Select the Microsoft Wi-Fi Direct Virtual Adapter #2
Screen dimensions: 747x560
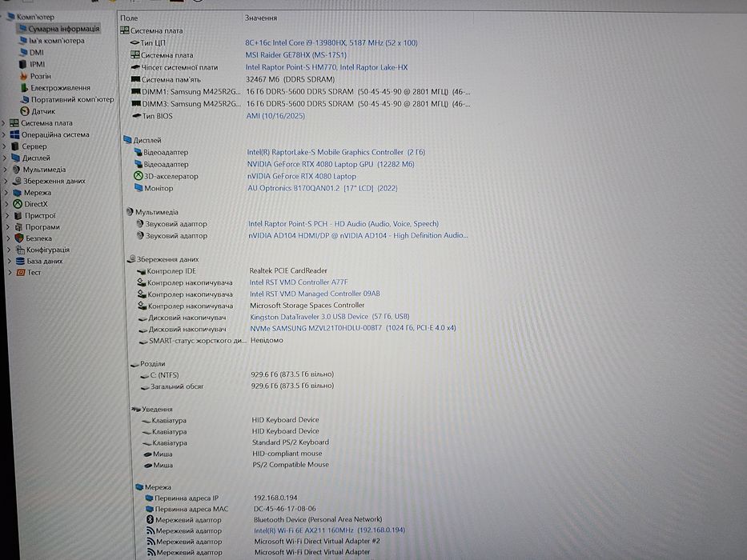pos(317,542)
